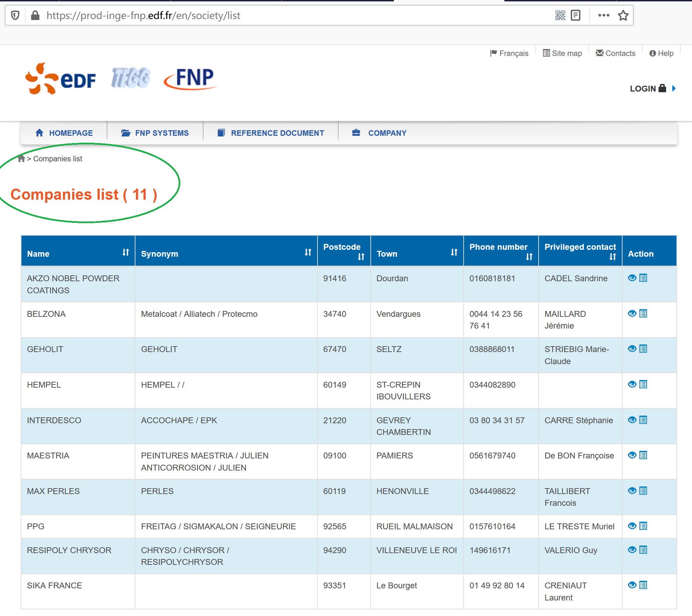Open the list icon for GEHOLIT row
This screenshot has width=692, height=616.
(x=643, y=349)
